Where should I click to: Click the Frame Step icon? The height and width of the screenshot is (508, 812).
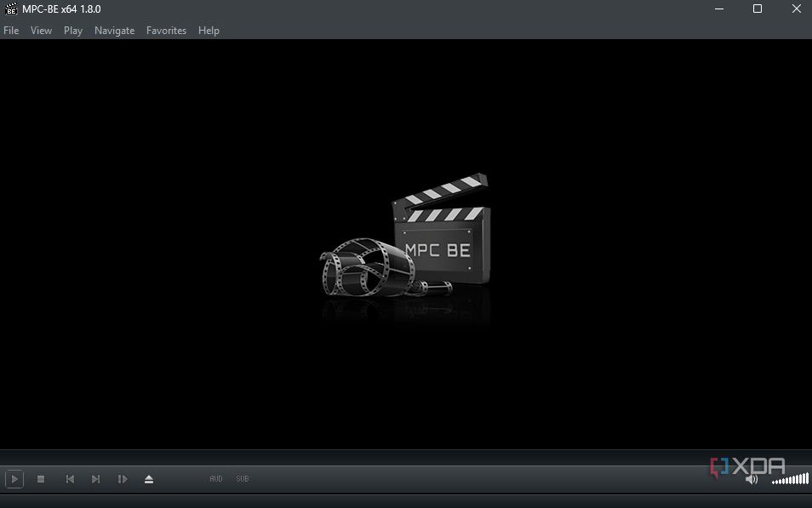(x=122, y=478)
